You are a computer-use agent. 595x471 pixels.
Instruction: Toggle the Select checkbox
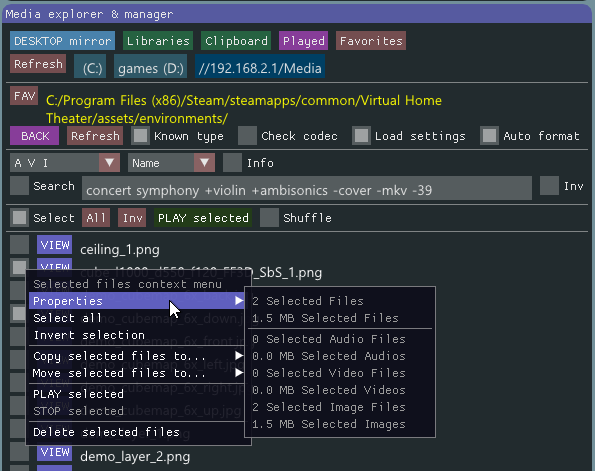(19, 218)
